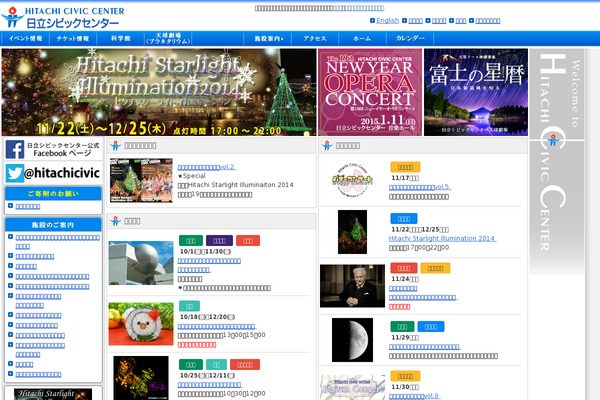Click the half-moon photo thumbnail
The image size is (600, 400).
352,340
